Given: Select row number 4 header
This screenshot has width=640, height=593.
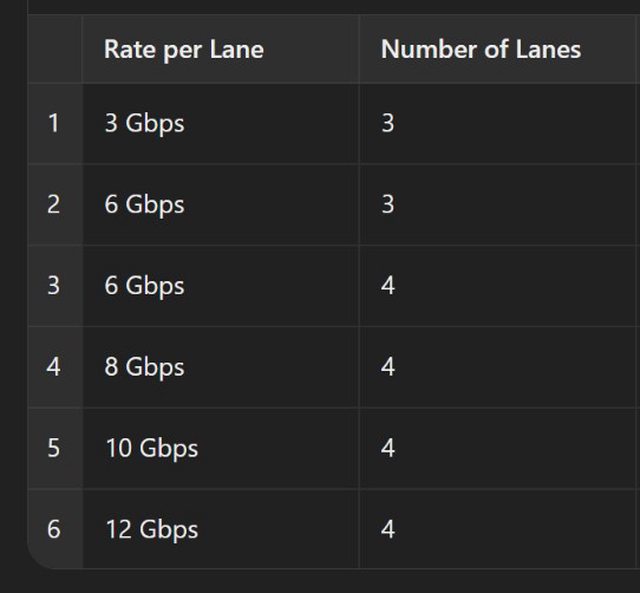Looking at the screenshot, I should click(54, 367).
